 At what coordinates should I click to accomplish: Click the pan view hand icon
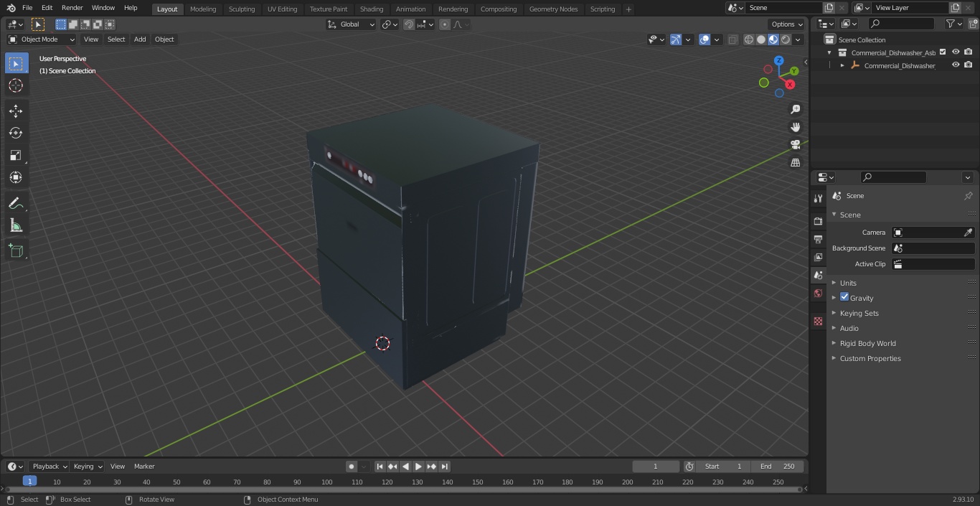click(795, 127)
